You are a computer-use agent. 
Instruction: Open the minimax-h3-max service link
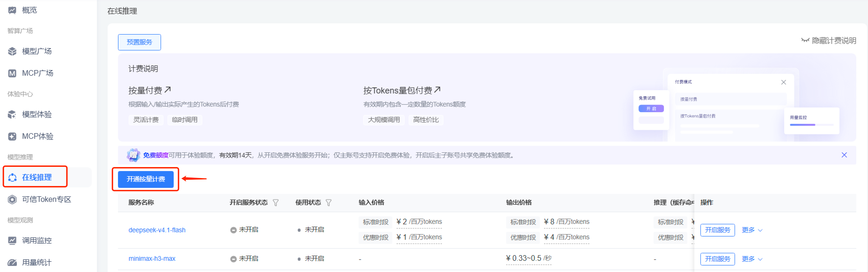[x=152, y=259]
